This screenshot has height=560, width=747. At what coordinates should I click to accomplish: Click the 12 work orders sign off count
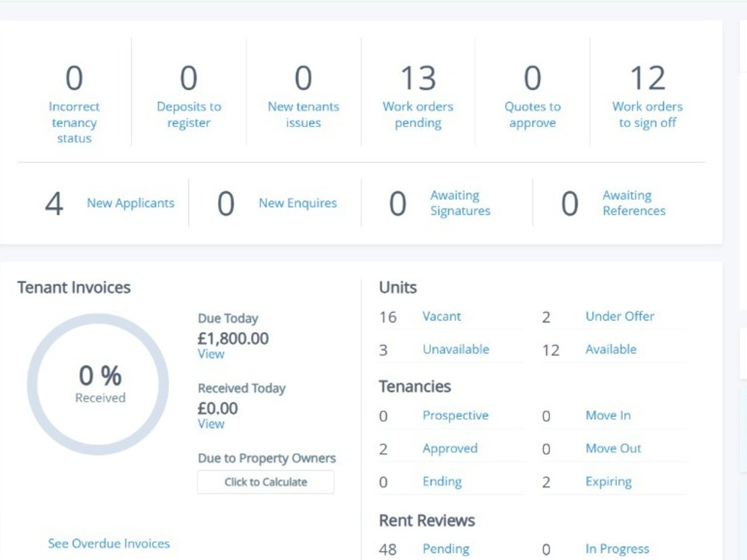pyautogui.click(x=648, y=78)
